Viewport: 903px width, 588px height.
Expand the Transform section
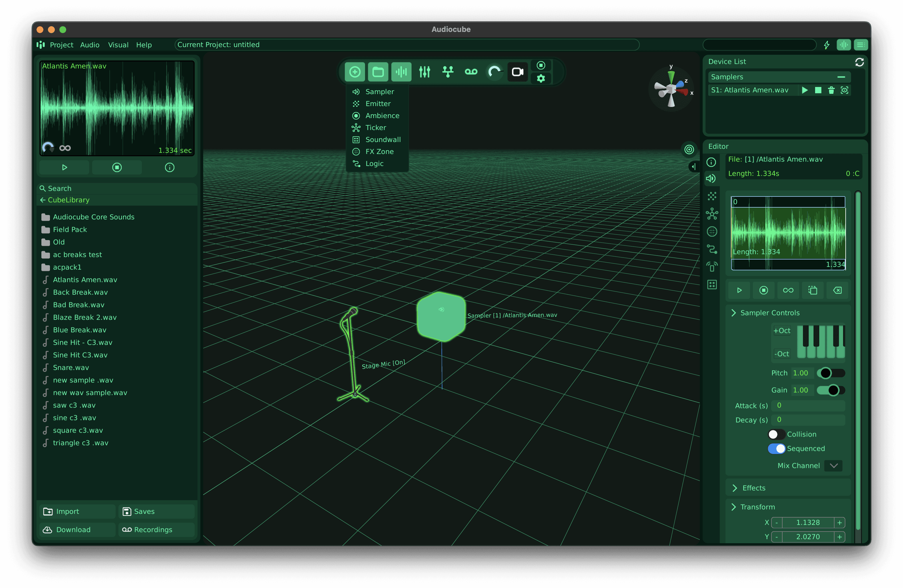733,507
